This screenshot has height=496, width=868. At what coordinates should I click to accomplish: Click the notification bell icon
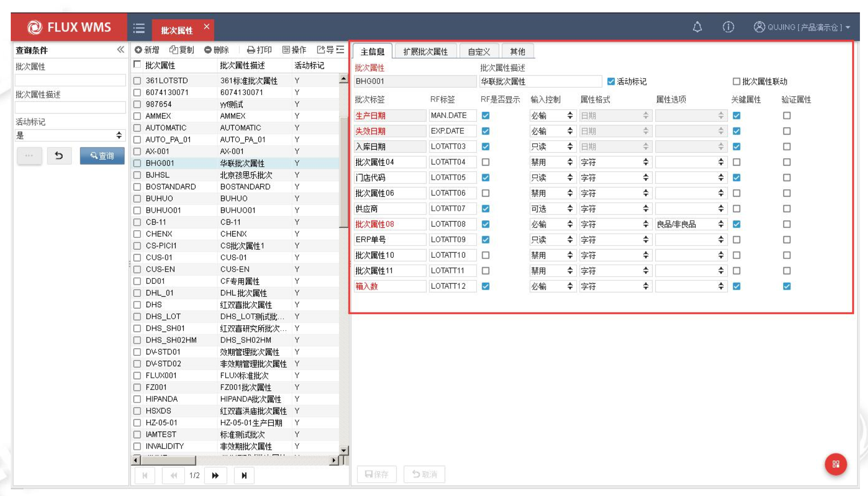[x=697, y=27]
